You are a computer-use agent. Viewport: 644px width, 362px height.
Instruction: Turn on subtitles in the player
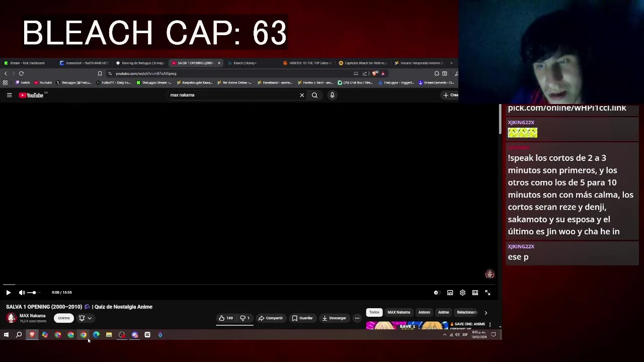[450, 293]
